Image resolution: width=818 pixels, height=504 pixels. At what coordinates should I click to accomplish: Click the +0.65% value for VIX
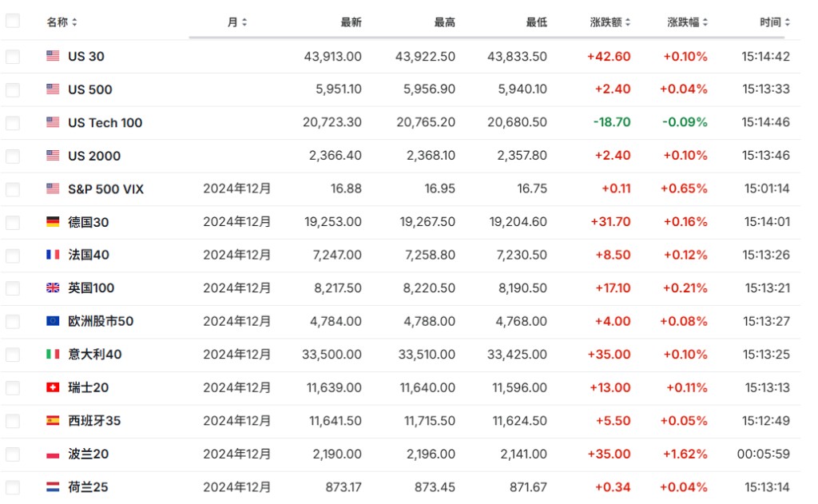pyautogui.click(x=684, y=189)
